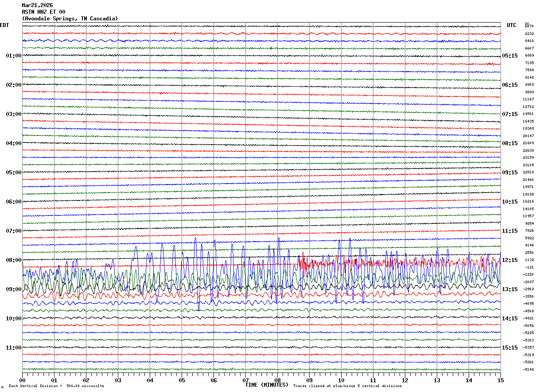Click the DC offset value "2550"
The image size is (536, 392).
tap(529, 253)
